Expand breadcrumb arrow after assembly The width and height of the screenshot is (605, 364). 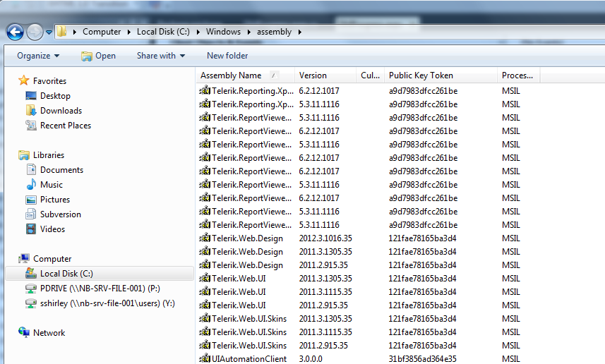click(x=300, y=32)
